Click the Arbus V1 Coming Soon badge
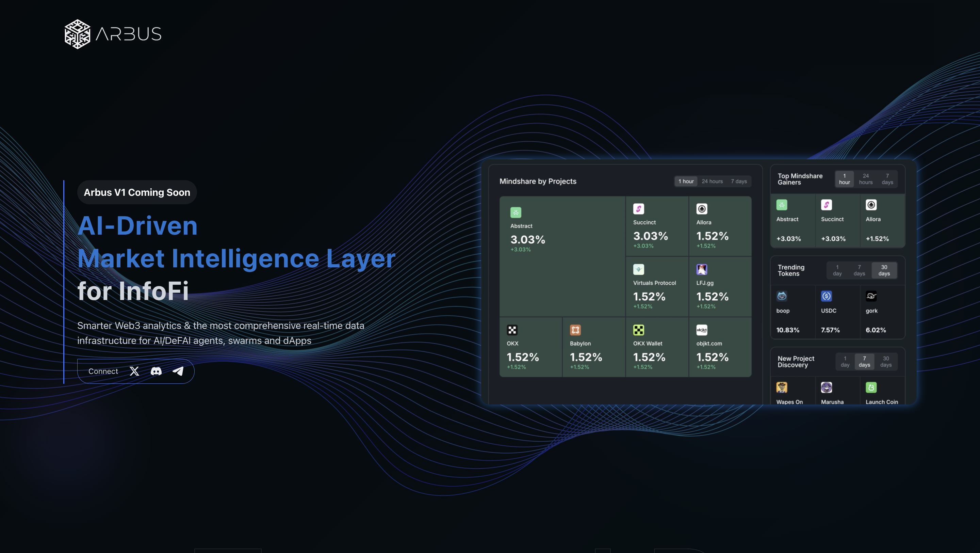This screenshot has height=553, width=980. point(136,193)
